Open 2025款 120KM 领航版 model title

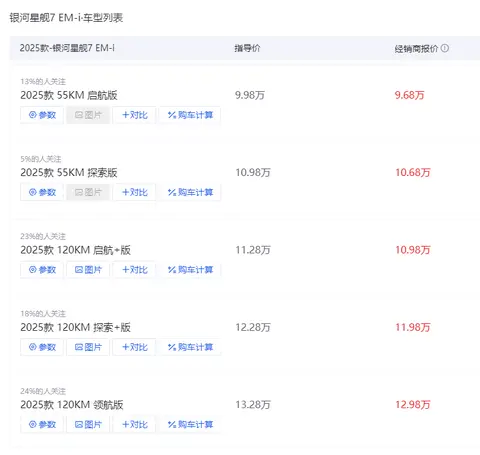[72, 405]
